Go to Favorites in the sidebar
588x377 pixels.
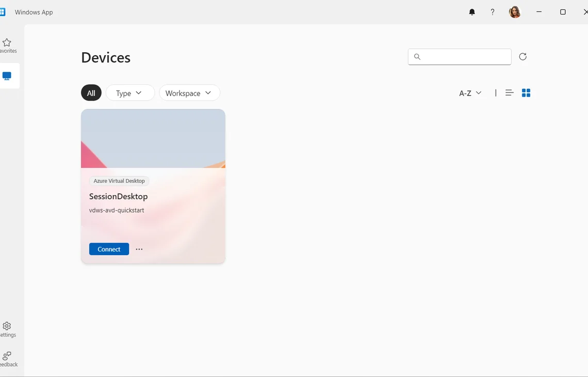point(8,46)
